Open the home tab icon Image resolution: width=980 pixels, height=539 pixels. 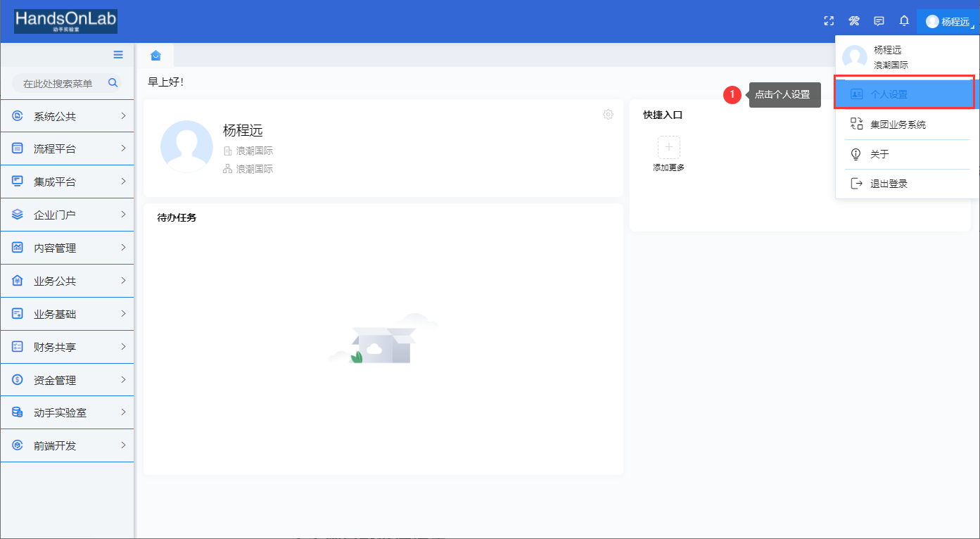click(156, 56)
